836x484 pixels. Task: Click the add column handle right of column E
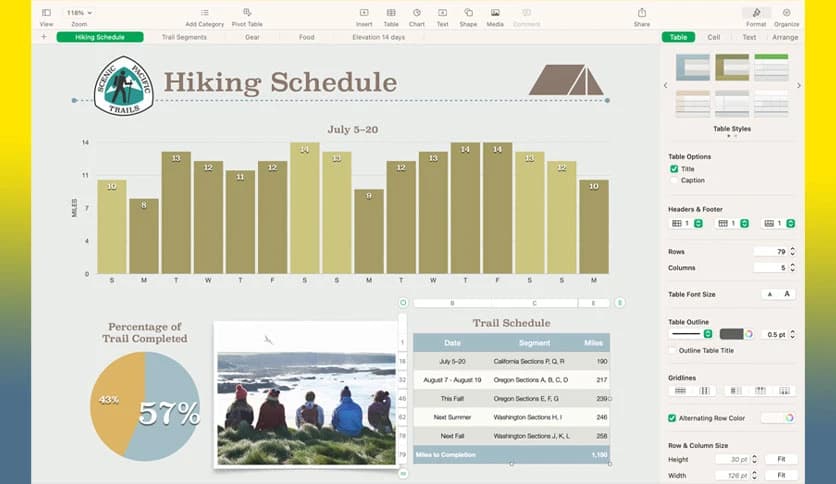620,303
